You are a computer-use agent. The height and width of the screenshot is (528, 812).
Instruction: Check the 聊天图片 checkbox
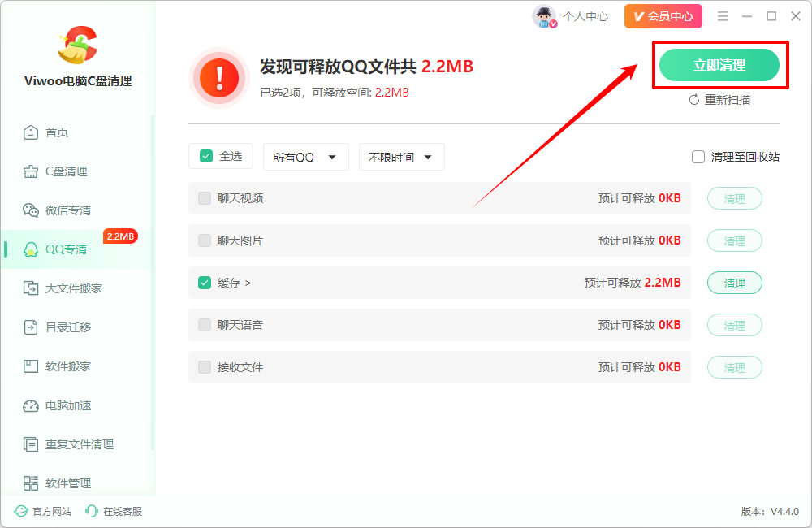tap(205, 240)
